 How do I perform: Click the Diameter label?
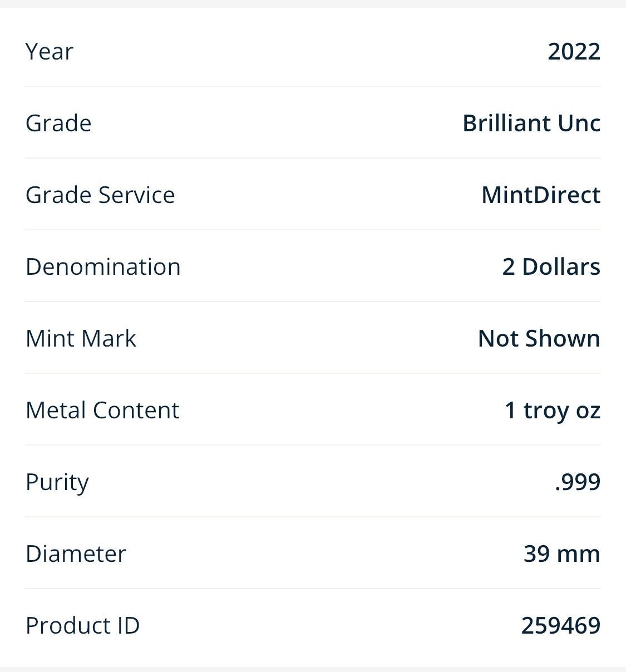(76, 554)
